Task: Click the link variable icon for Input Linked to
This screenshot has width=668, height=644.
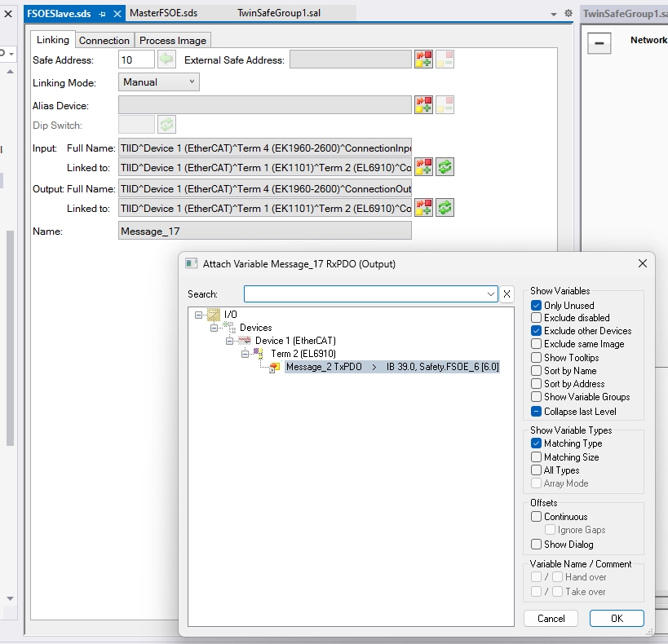Action: [x=423, y=167]
